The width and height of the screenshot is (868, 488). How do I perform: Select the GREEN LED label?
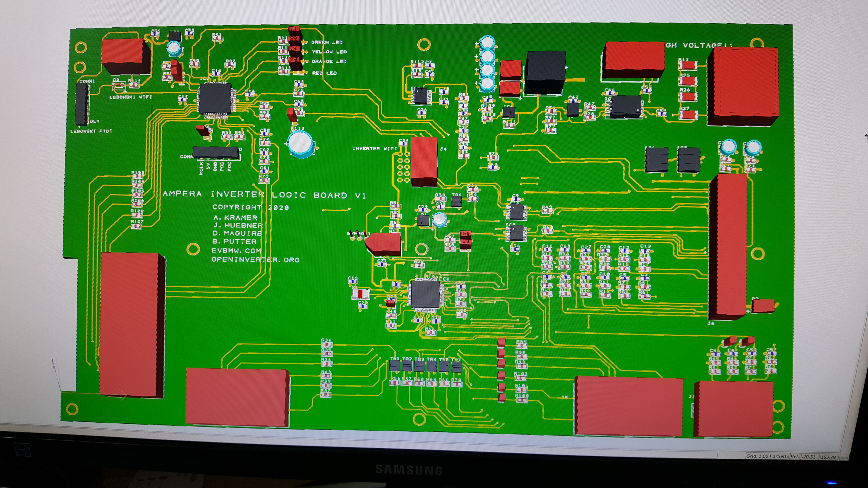pyautogui.click(x=327, y=43)
